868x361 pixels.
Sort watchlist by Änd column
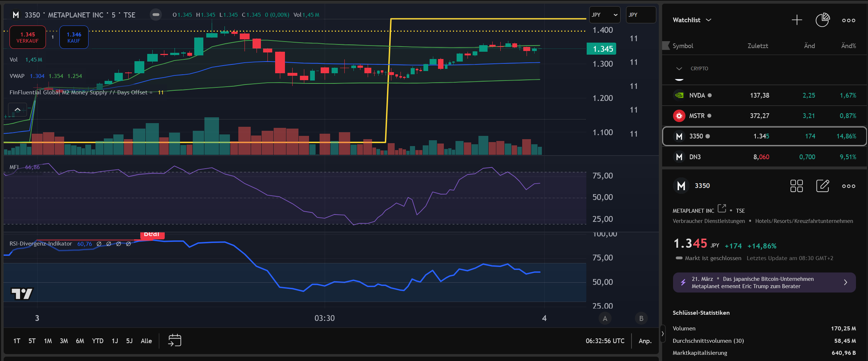(x=809, y=46)
